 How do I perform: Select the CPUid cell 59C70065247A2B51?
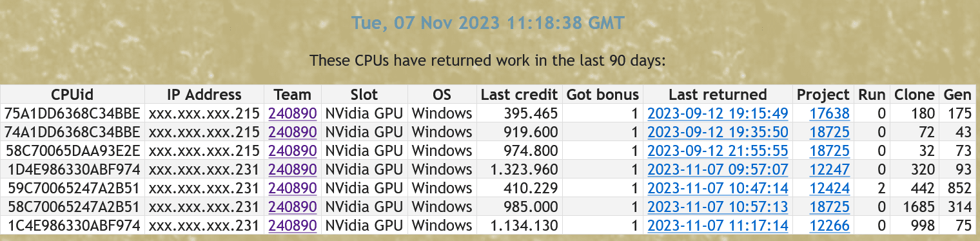(72, 188)
